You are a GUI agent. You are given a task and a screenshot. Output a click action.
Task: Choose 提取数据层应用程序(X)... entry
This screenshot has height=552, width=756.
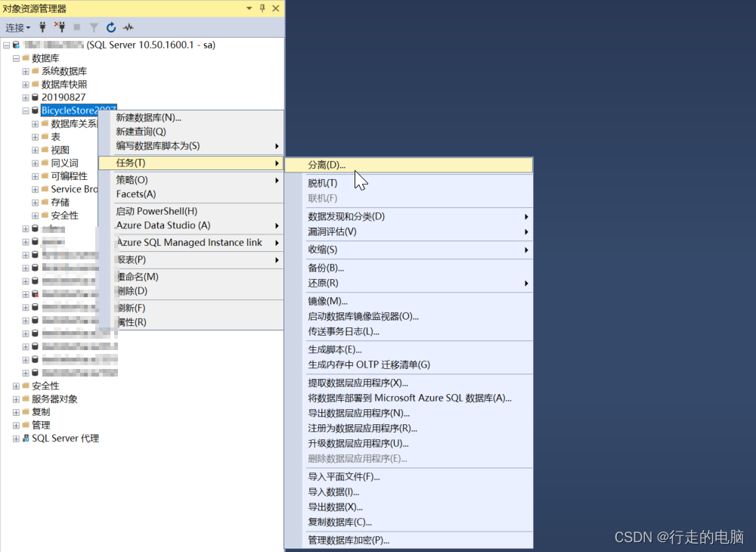pos(409,383)
